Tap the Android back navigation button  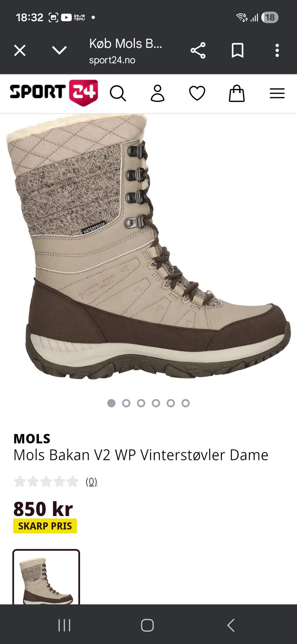coord(231,625)
